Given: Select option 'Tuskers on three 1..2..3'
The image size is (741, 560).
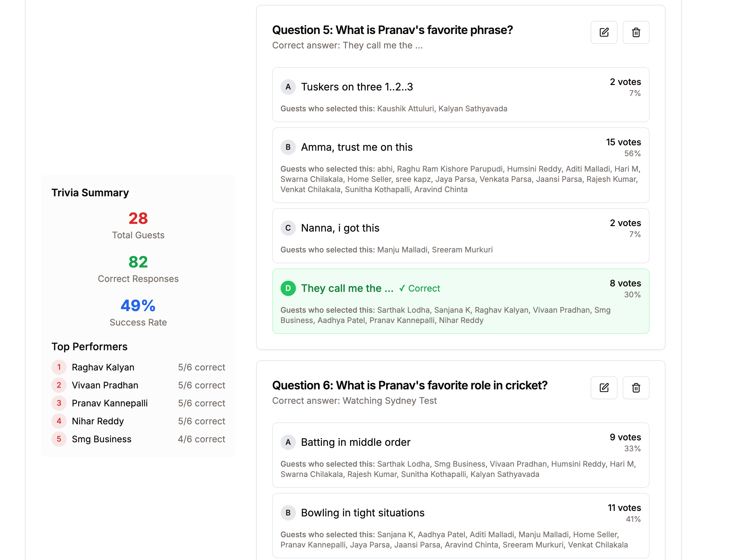Looking at the screenshot, I should pyautogui.click(x=357, y=87).
